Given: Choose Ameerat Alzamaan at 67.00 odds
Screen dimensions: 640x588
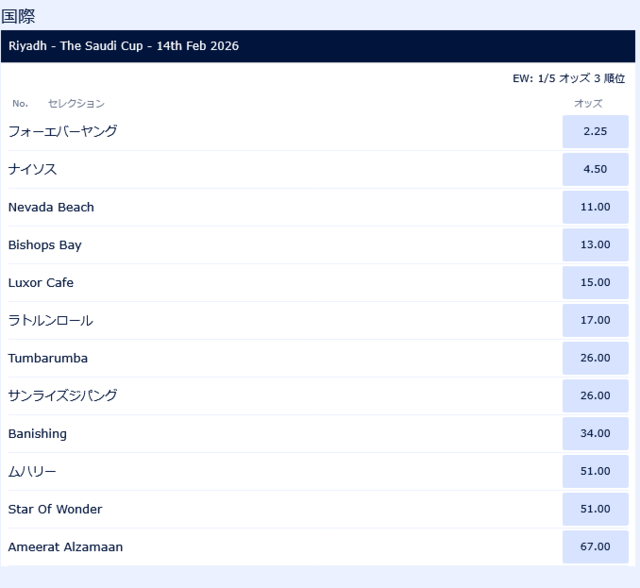Looking at the screenshot, I should click(x=595, y=547).
